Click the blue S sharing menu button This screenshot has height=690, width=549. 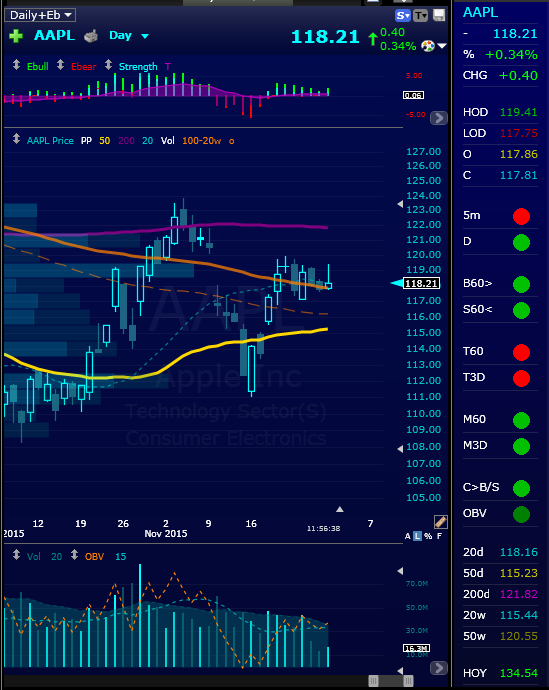point(403,16)
